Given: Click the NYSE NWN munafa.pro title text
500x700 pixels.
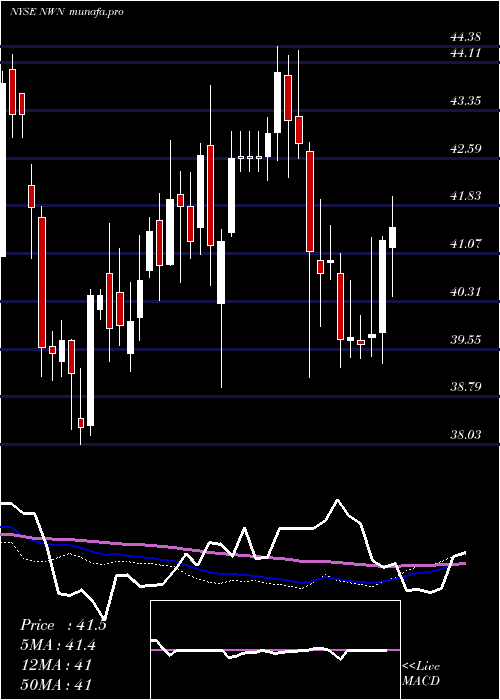Looking at the screenshot, I should [67, 12].
